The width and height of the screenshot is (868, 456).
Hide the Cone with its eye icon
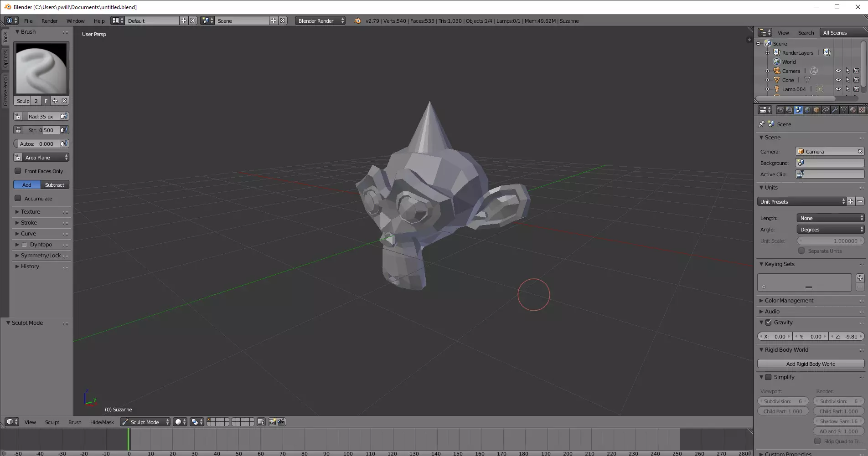pyautogui.click(x=838, y=80)
